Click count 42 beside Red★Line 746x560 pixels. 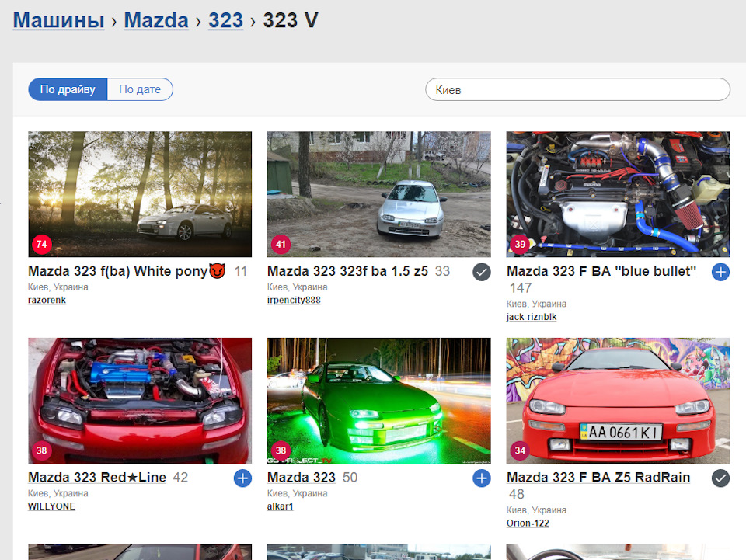click(x=180, y=478)
